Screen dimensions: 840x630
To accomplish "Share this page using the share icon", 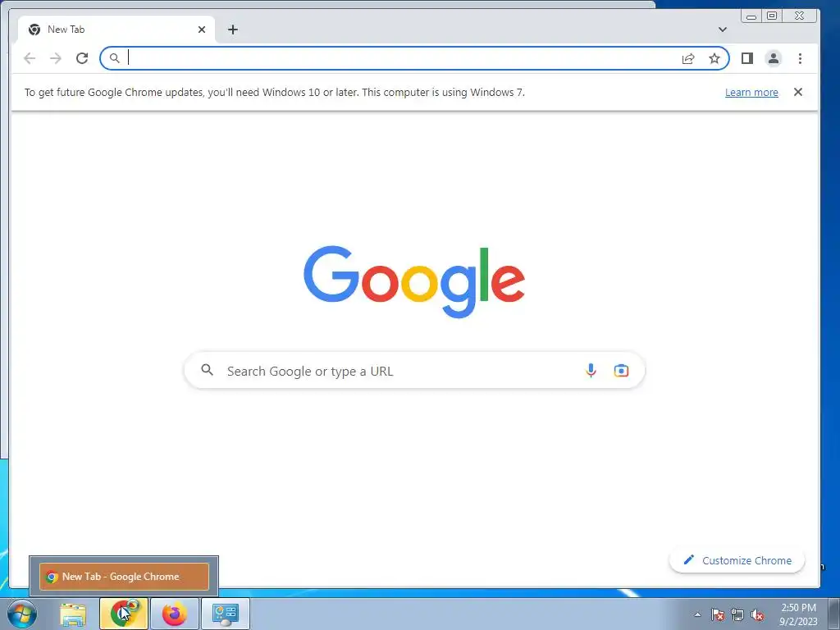I will pyautogui.click(x=688, y=58).
